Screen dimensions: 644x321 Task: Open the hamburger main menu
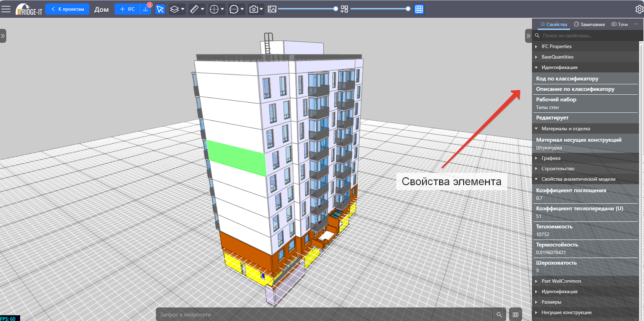[6, 9]
